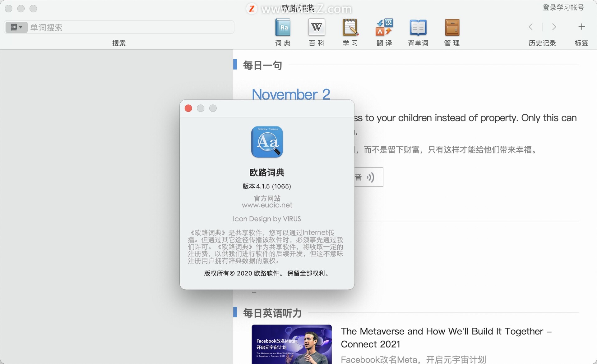Click the 搜索 label under search box
597x364 pixels.
point(119,43)
